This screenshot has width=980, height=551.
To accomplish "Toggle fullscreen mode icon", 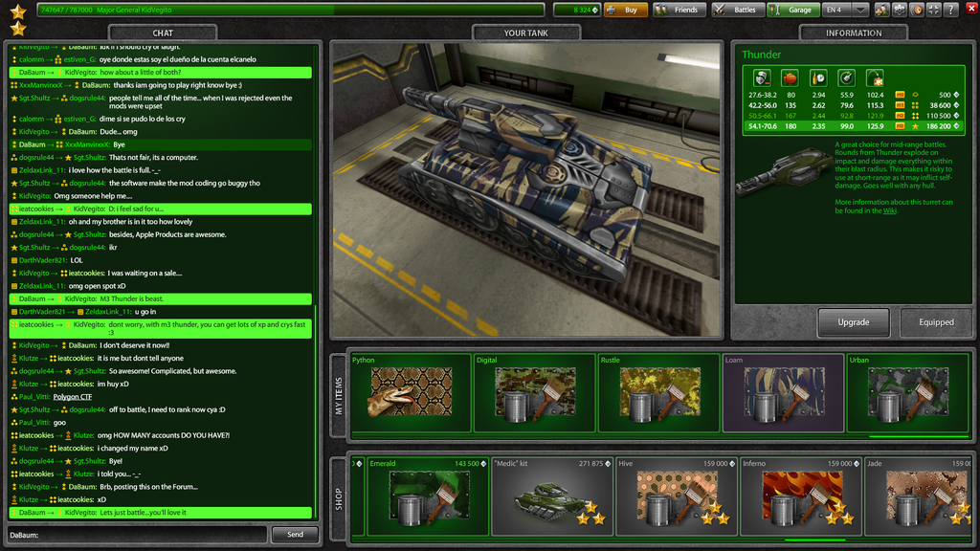I will coord(933,10).
